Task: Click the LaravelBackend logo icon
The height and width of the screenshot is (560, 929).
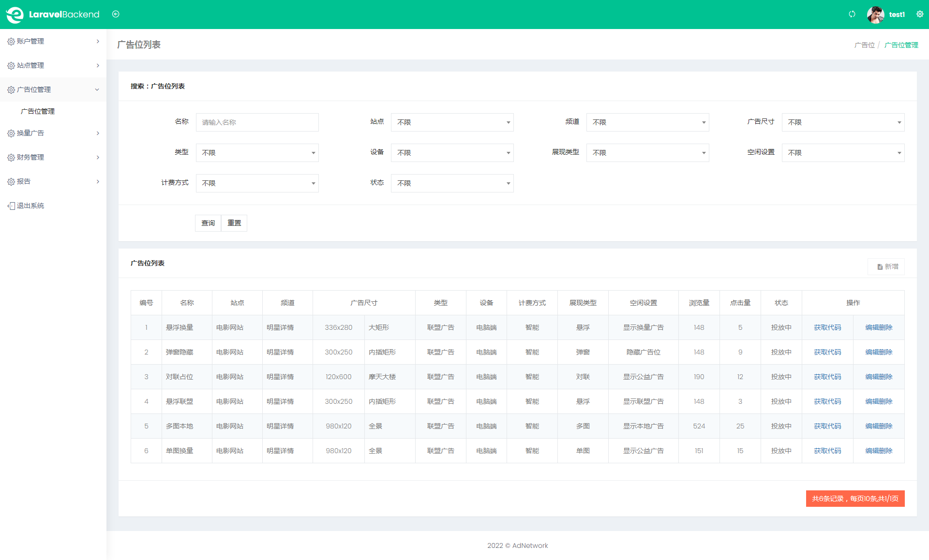Action: click(x=15, y=15)
